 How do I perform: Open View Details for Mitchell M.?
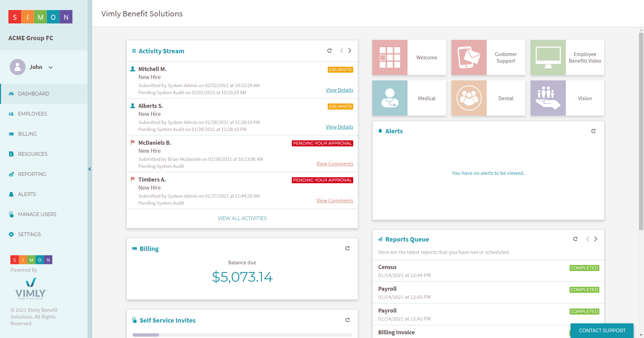pos(339,90)
